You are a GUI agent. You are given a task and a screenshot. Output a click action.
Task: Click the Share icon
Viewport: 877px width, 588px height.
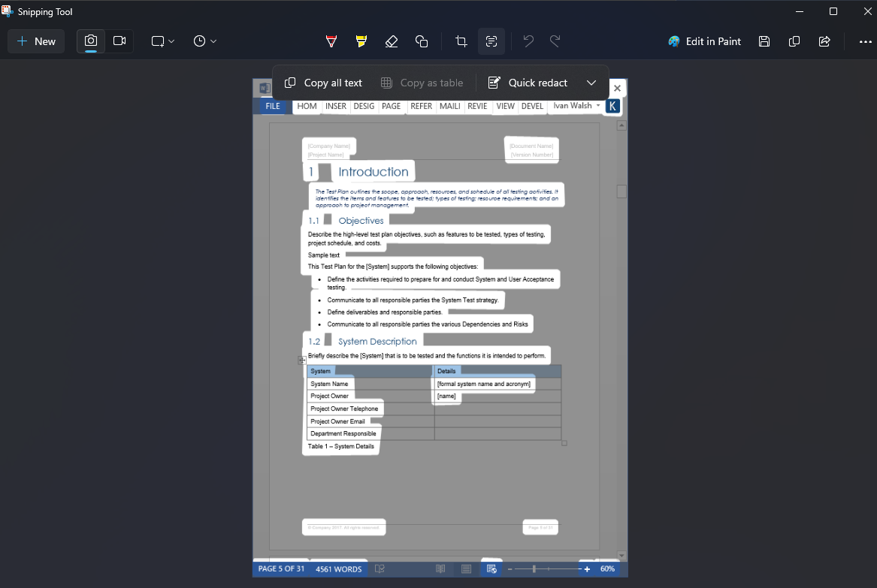[824, 41]
